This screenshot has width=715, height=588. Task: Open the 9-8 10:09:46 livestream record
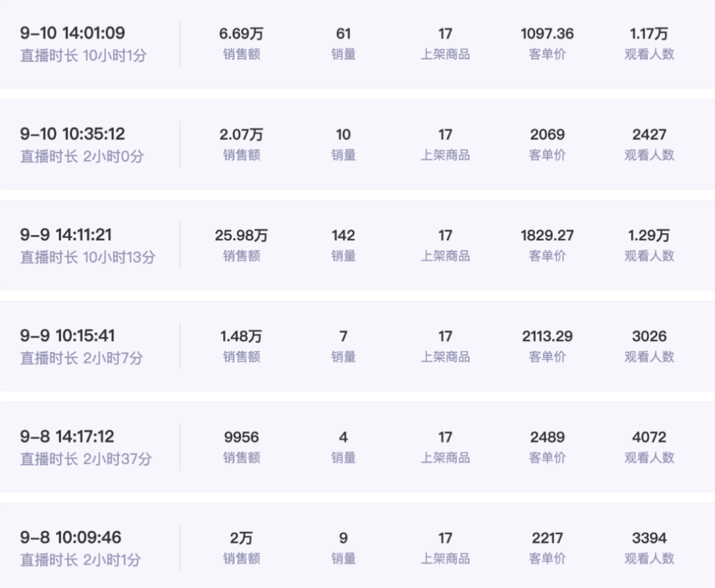click(71, 538)
